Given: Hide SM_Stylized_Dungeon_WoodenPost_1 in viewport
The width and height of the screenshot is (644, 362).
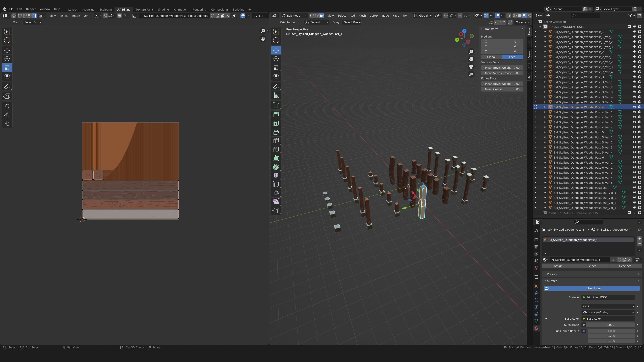Looking at the screenshot, I should 634,32.
